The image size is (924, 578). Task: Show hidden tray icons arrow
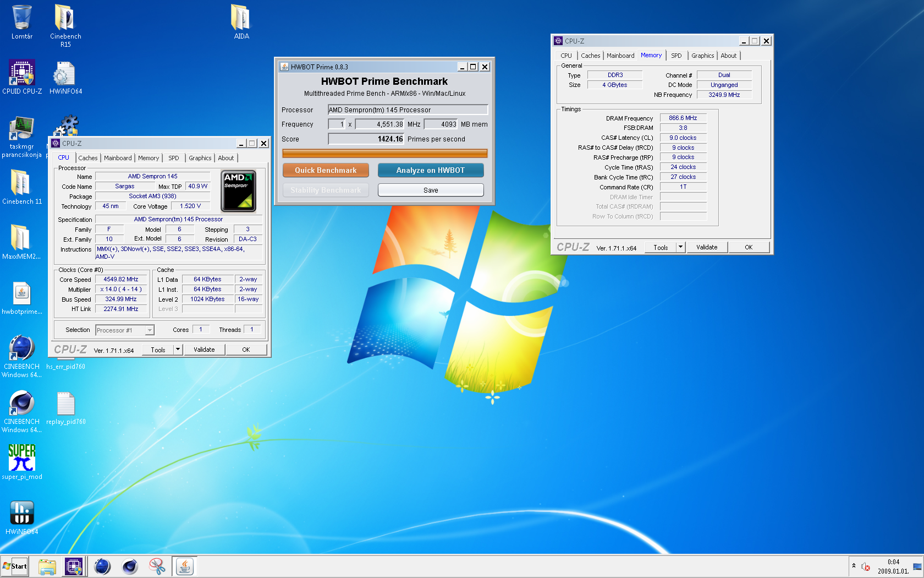854,566
